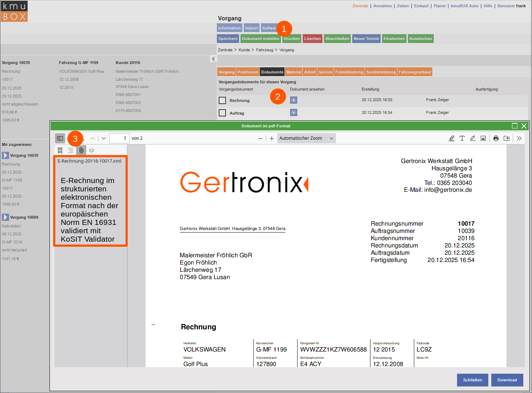This screenshot has width=532, height=393.
Task: Select the highlight annotation tool
Action: 452,138
